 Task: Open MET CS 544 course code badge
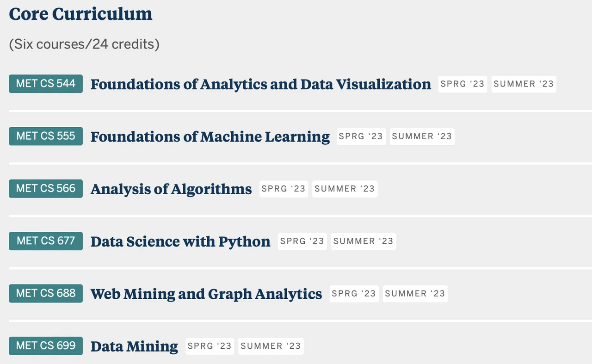[x=46, y=84]
